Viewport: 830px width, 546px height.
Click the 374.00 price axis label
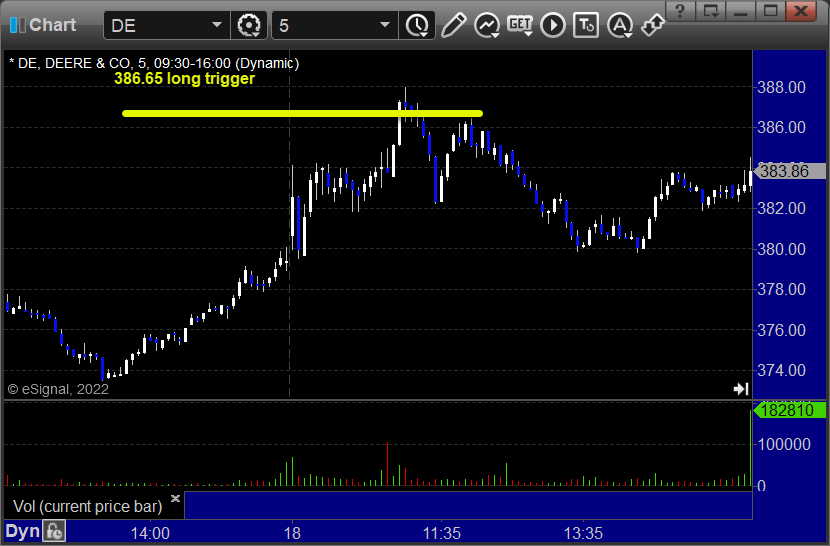point(782,370)
